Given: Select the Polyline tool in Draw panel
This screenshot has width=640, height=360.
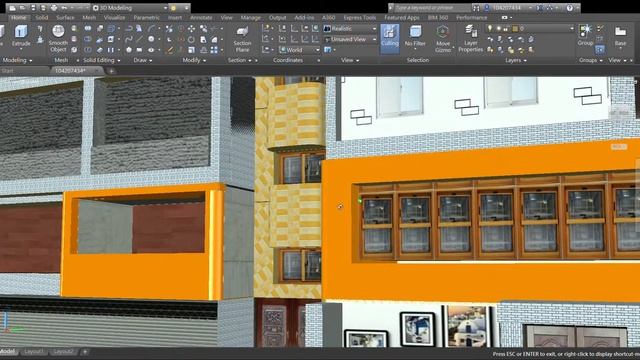Looking at the screenshot, I should click(129, 29).
